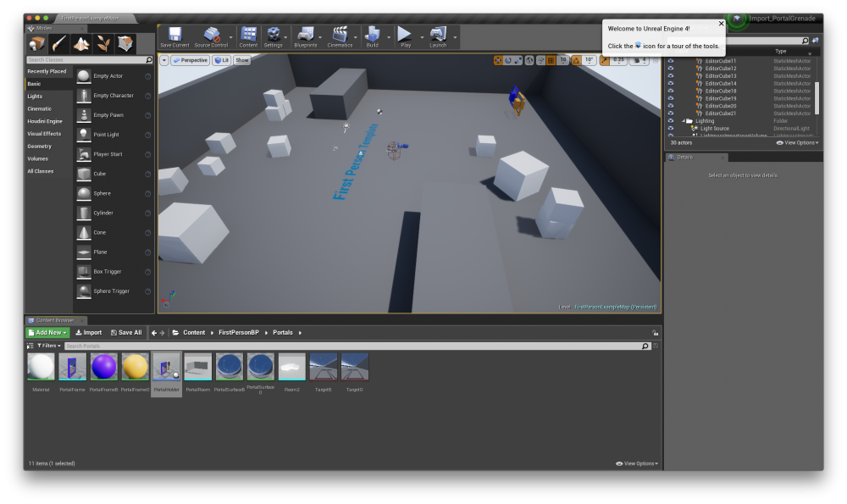The height and width of the screenshot is (504, 847).
Task: Open the grid snap size value dropdown
Action: 563,60
